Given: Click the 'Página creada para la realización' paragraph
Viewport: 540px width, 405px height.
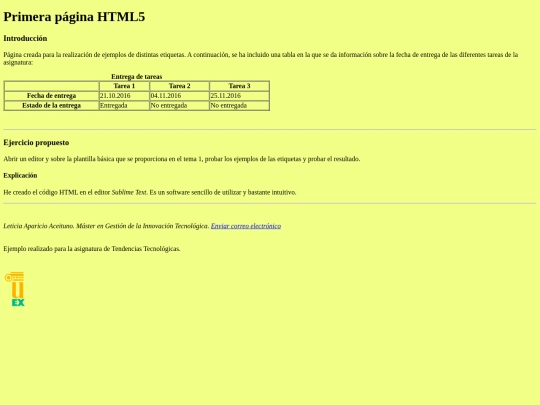Looking at the screenshot, I should click(261, 59).
